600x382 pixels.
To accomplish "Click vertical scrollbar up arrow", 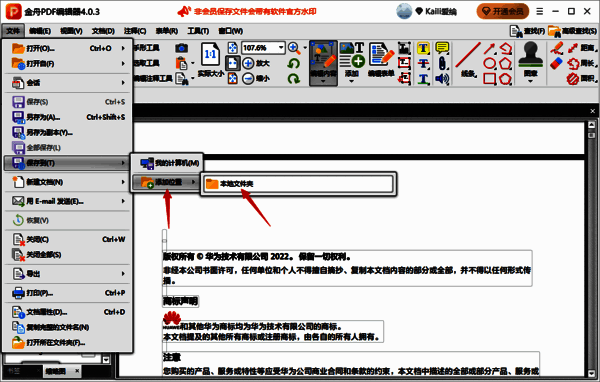I will pyautogui.click(x=592, y=124).
